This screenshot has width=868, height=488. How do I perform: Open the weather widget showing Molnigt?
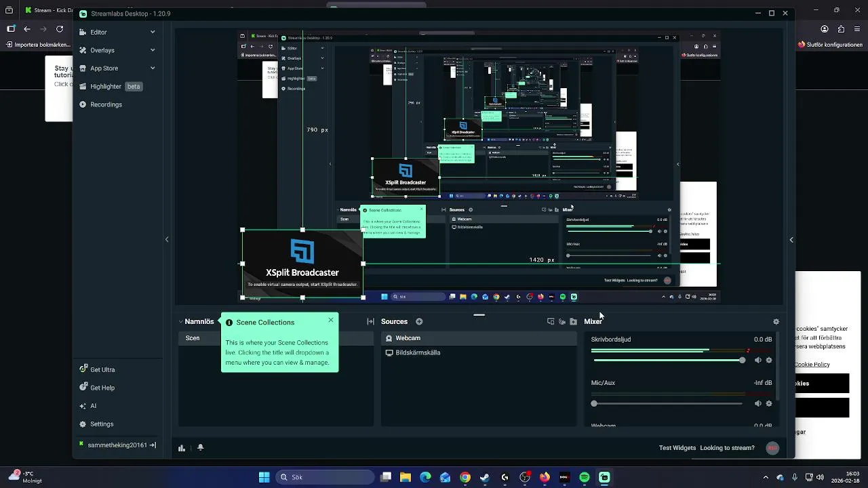(x=26, y=477)
